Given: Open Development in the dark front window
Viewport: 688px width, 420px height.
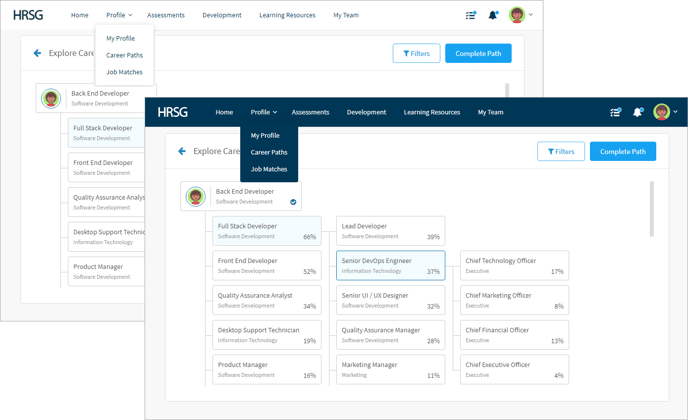Looking at the screenshot, I should (x=366, y=112).
